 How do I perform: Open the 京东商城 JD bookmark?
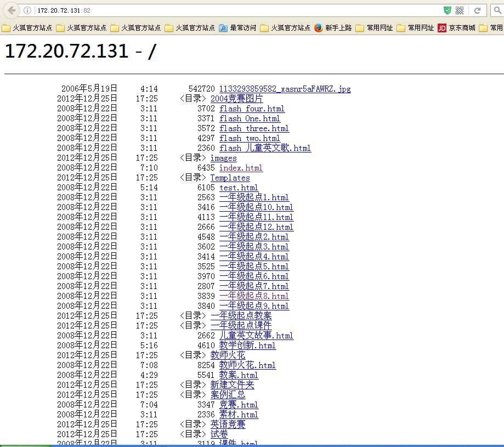(x=456, y=28)
